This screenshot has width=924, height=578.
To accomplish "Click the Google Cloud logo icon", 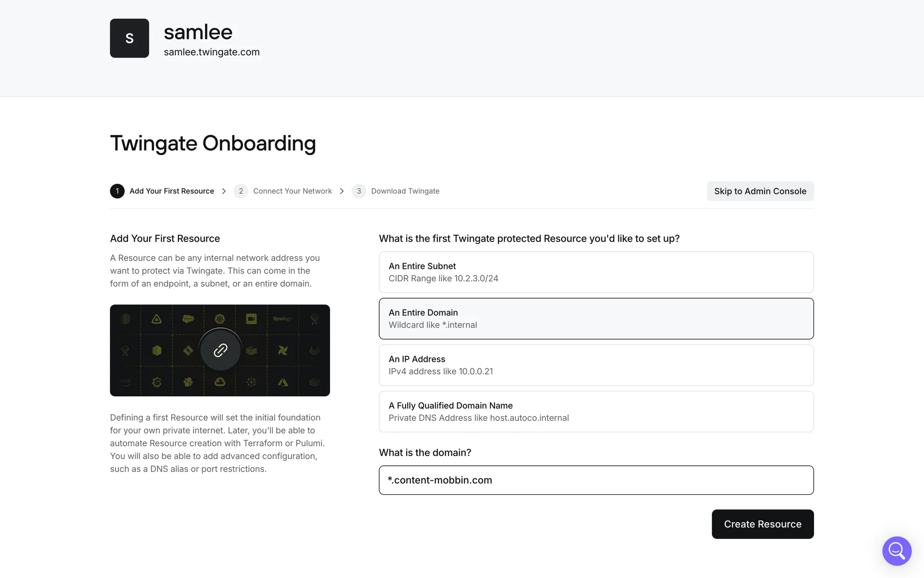I will [x=220, y=382].
